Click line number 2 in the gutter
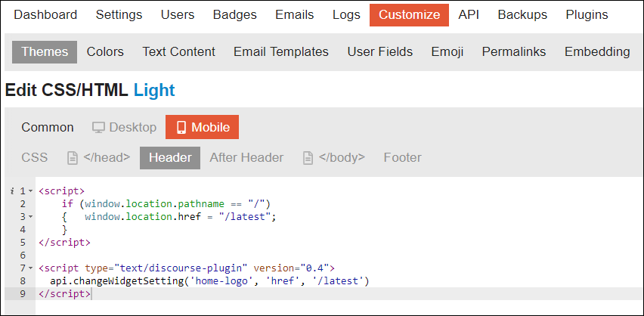Viewport: 644px width, 316px height. (22, 204)
